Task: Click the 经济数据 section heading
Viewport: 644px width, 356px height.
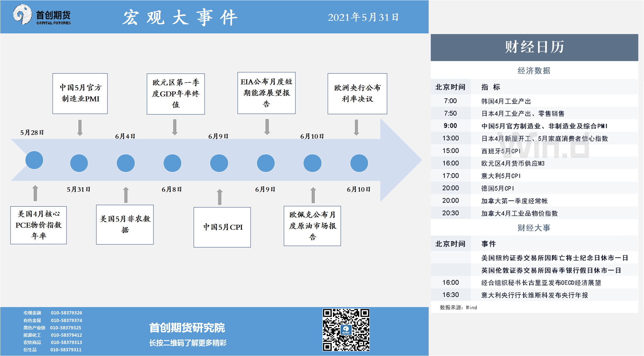Action: point(534,71)
